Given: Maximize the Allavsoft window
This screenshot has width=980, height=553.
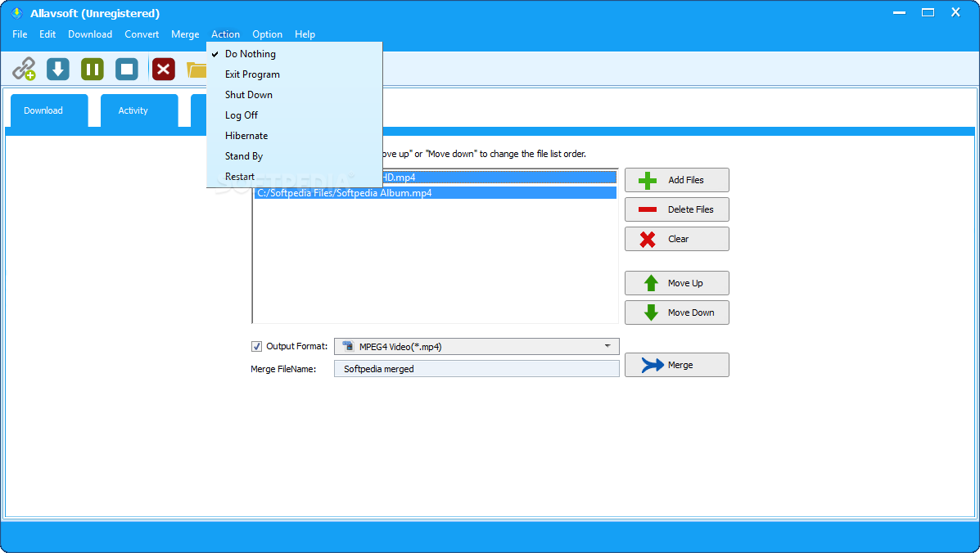Looking at the screenshot, I should (928, 12).
